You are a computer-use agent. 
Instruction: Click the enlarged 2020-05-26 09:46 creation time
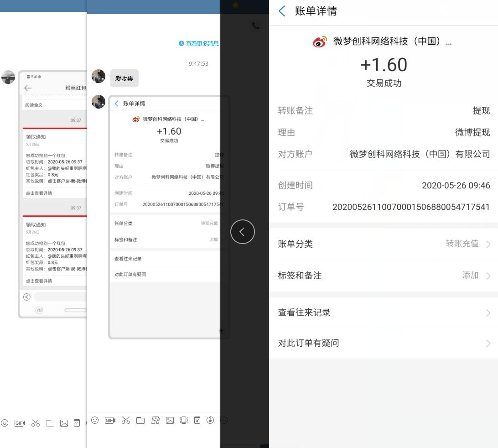[x=456, y=186]
